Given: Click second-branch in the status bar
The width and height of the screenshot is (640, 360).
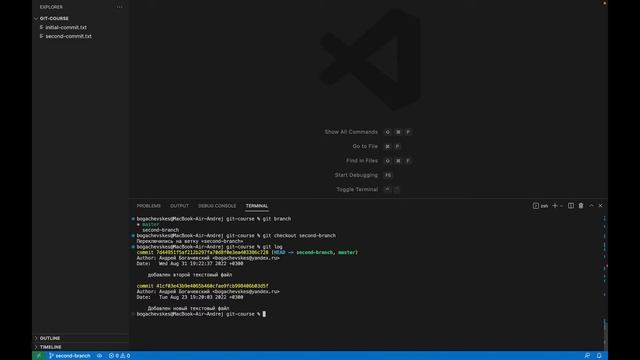Looking at the screenshot, I should (70, 356).
